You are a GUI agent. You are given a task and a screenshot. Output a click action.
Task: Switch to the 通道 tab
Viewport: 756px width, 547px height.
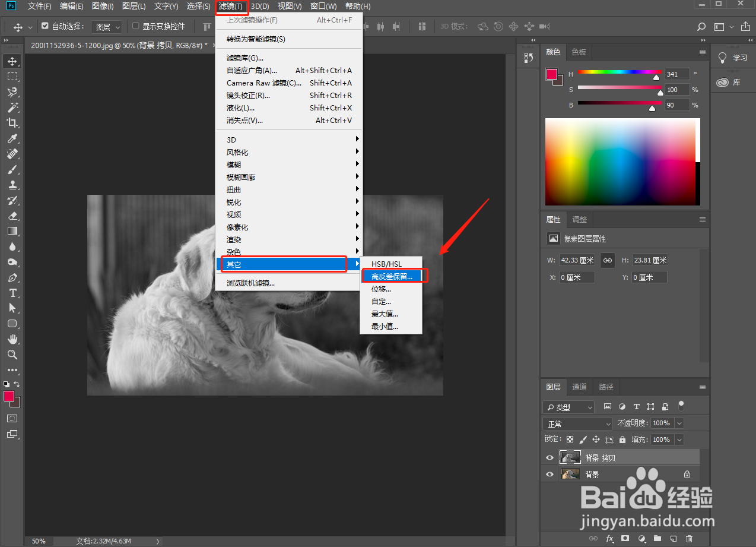tap(579, 387)
